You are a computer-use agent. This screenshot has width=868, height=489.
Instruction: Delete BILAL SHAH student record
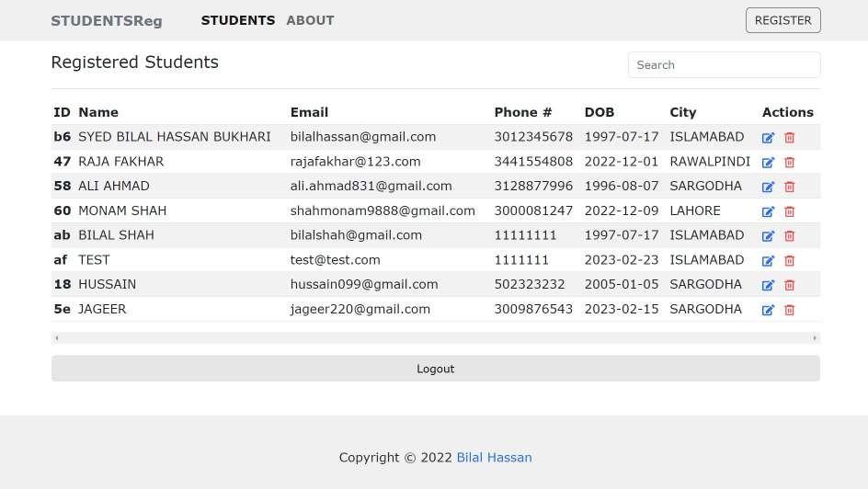click(x=790, y=236)
